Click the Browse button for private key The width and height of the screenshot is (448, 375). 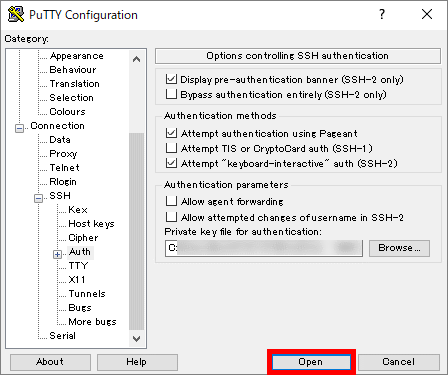click(399, 248)
